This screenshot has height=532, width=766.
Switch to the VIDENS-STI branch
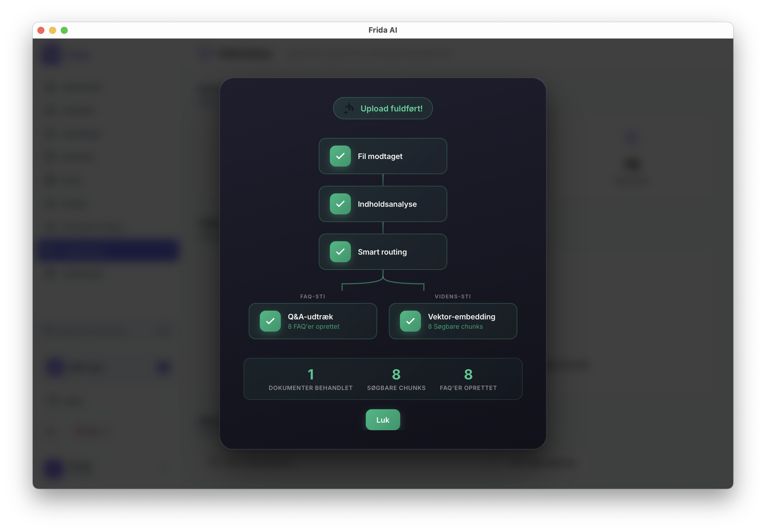(453, 296)
